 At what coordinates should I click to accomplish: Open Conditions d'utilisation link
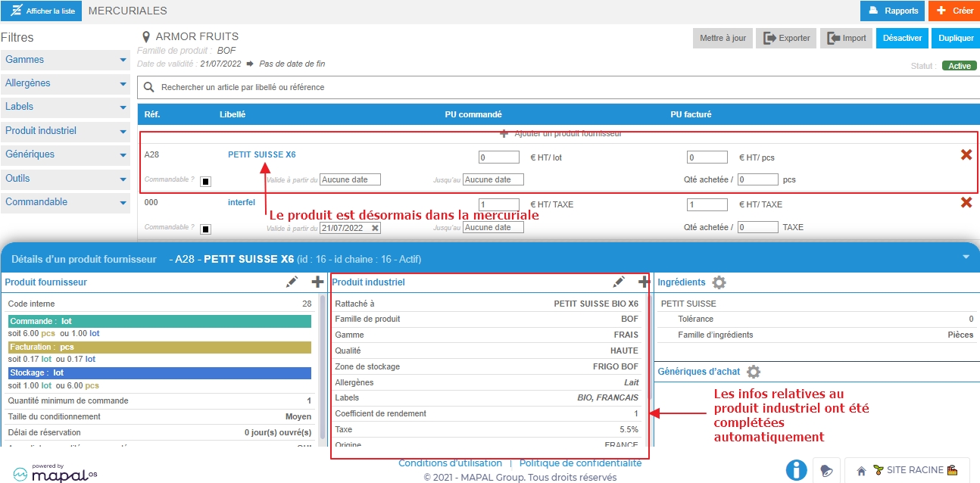450,463
